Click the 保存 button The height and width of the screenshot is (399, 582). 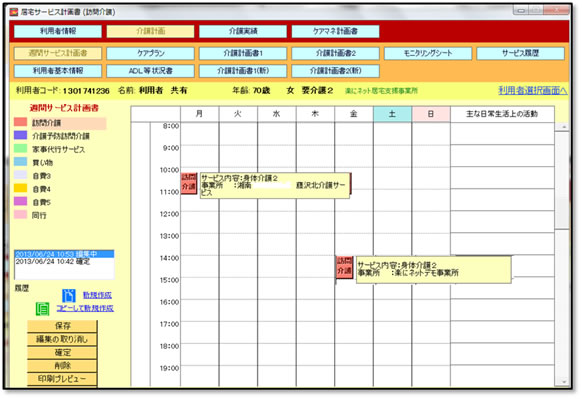pyautogui.click(x=62, y=326)
